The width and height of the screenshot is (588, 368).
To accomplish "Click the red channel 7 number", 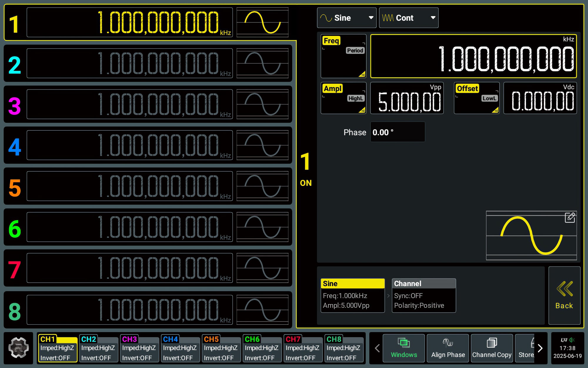I will point(14,270).
